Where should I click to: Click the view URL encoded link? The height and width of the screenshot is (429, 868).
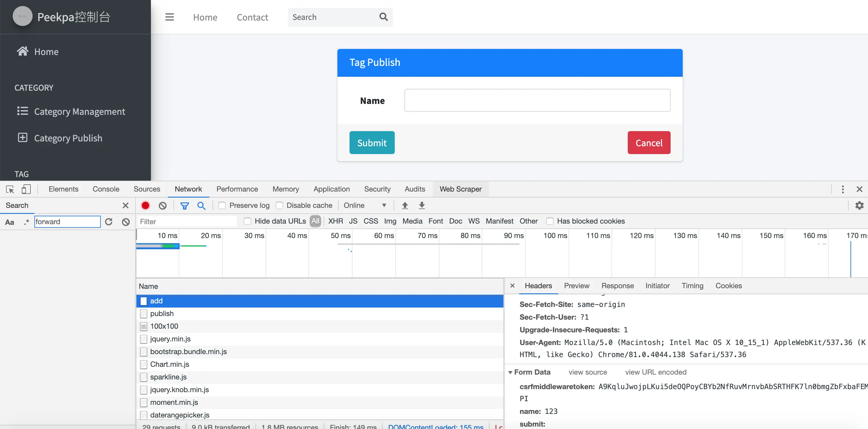tap(656, 372)
